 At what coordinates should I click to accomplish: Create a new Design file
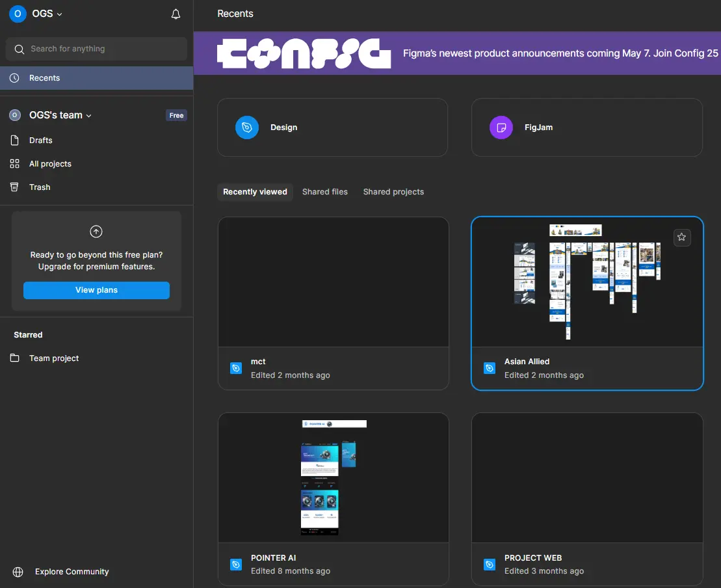[332, 127]
